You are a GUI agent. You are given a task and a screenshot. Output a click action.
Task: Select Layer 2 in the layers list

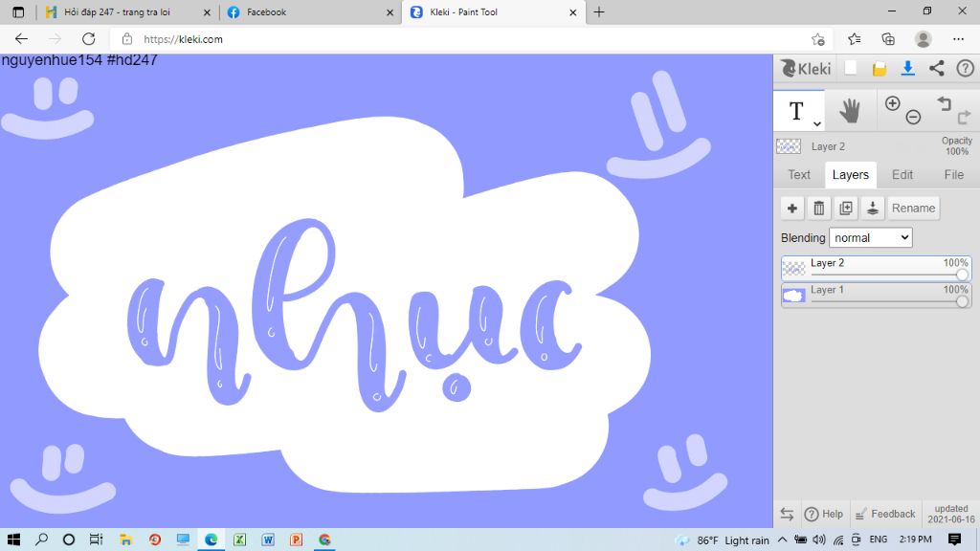click(876, 268)
